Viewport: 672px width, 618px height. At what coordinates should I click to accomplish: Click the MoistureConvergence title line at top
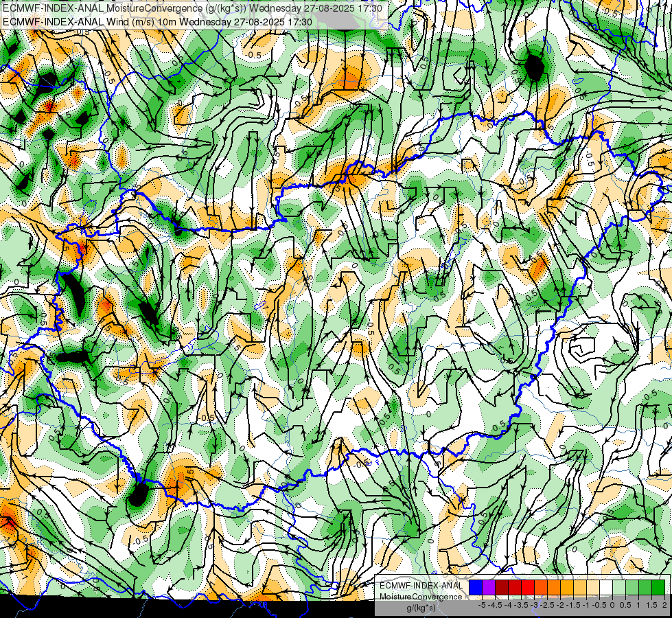[x=192, y=8]
